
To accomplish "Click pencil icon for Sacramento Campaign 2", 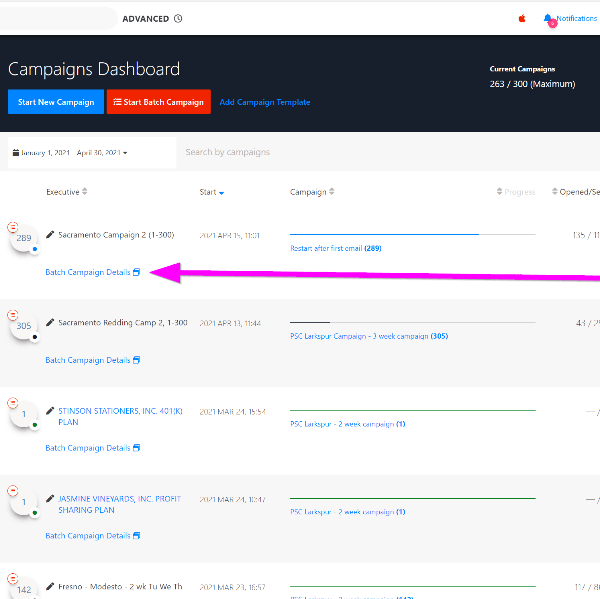I will pyautogui.click(x=51, y=235).
